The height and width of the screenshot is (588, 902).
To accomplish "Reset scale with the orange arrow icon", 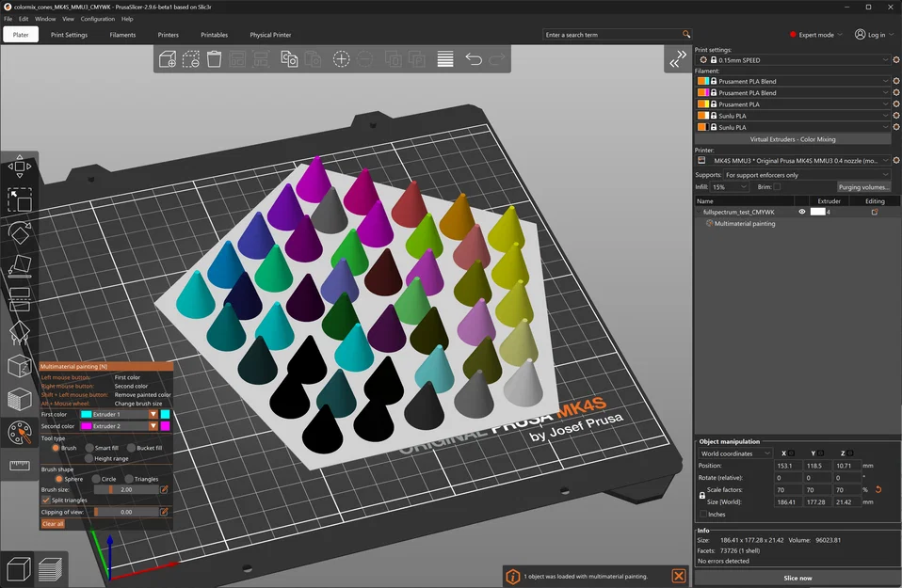I will [878, 490].
